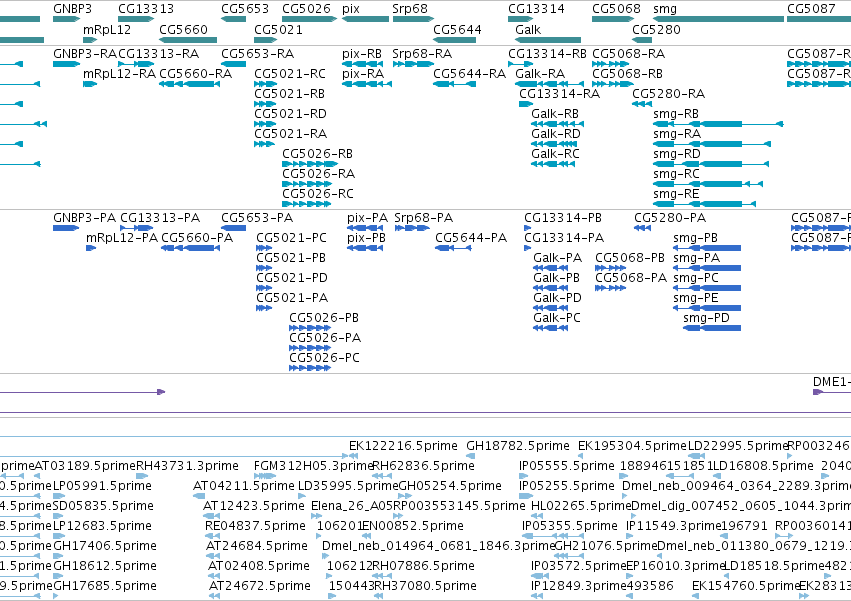This screenshot has height=601, width=851.
Task: Select the Galk-PC protein label
Action: click(x=557, y=318)
